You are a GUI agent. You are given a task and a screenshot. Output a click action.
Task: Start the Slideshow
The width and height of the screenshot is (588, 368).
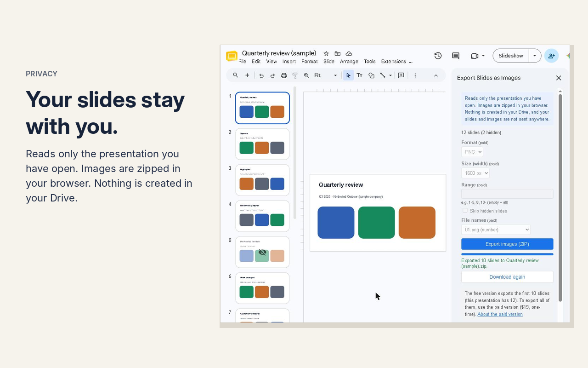(511, 56)
